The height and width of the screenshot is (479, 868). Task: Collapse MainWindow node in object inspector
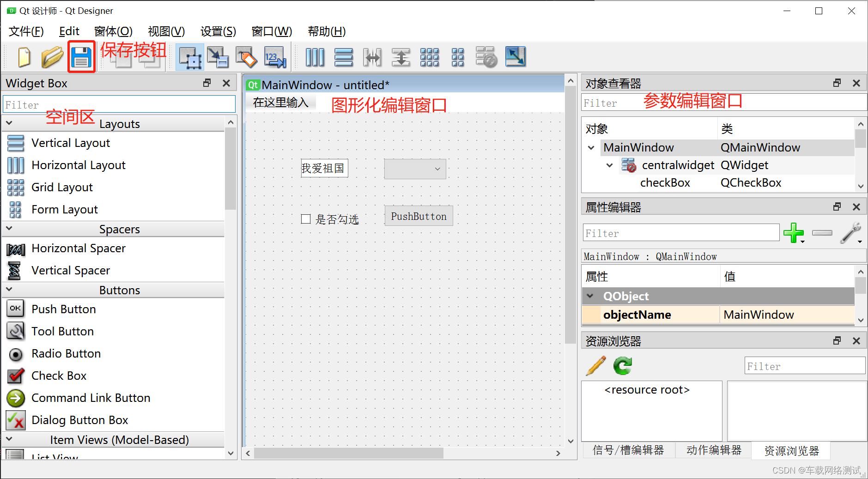591,148
